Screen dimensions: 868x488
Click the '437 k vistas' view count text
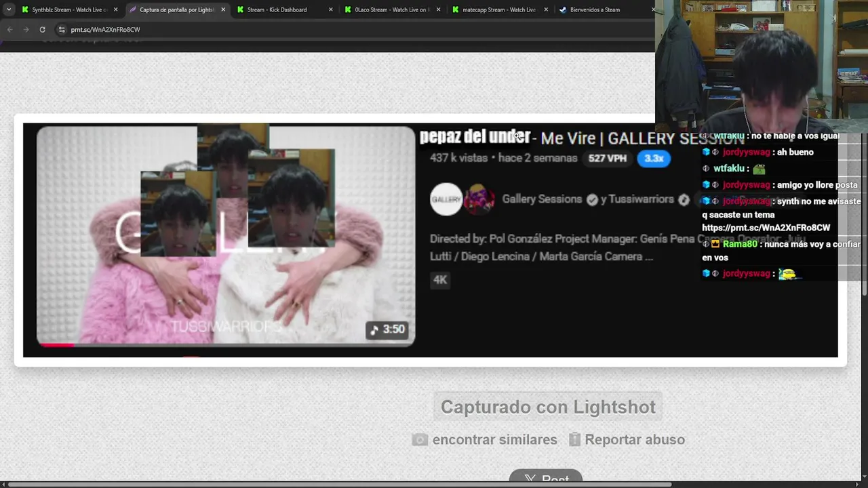coord(460,159)
